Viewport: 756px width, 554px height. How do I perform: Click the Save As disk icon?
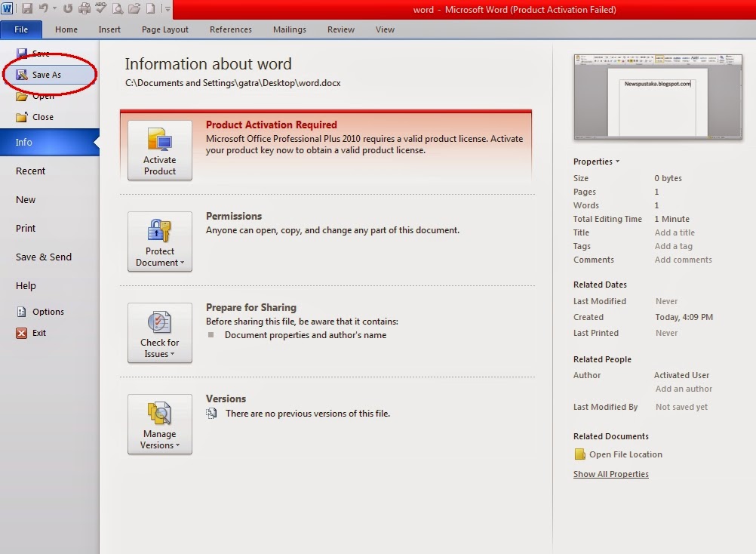[x=22, y=75]
